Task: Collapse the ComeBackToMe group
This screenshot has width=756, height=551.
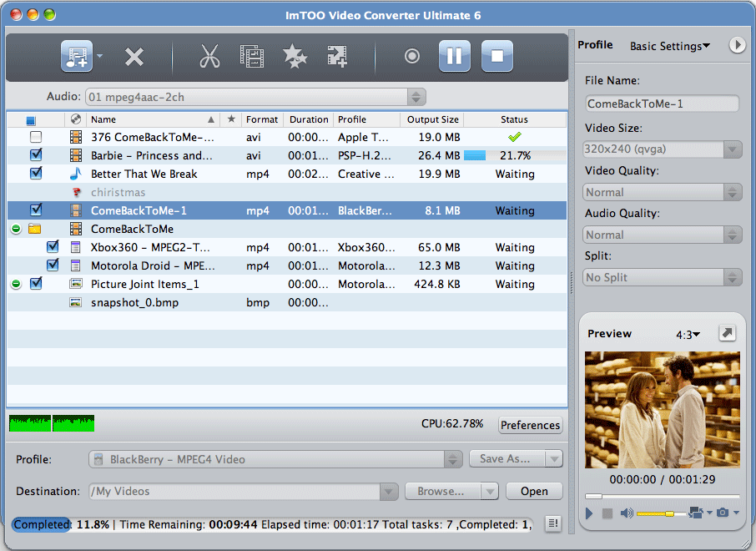Action: [x=16, y=229]
